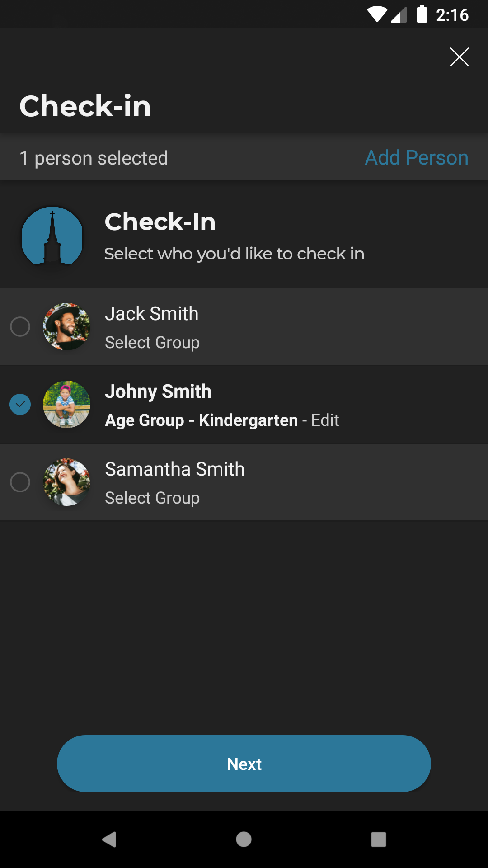Tap the church steeple logo icon

coord(52,236)
